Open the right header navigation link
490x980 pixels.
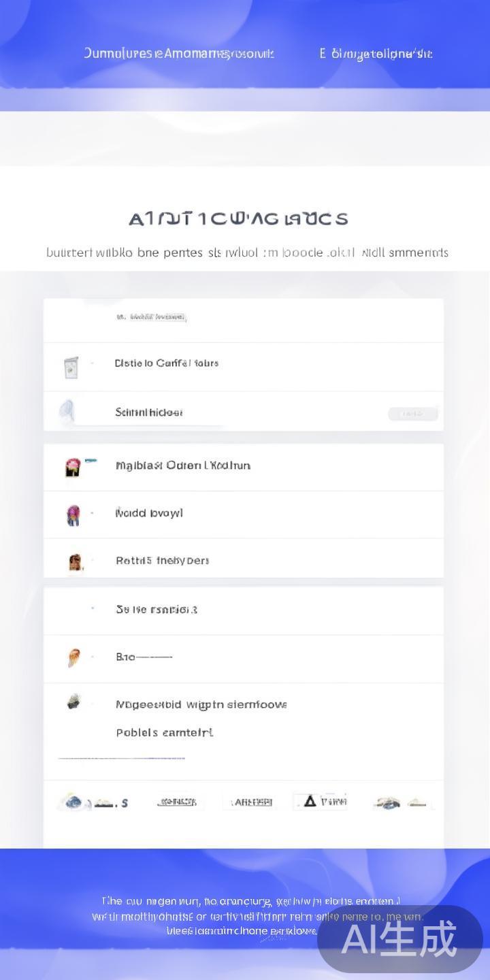(376, 53)
